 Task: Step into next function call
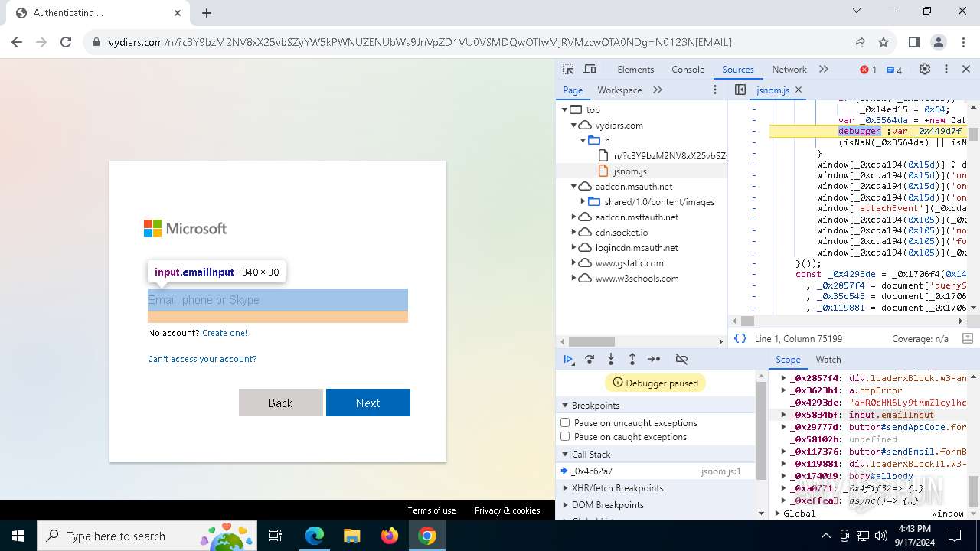pyautogui.click(x=611, y=359)
